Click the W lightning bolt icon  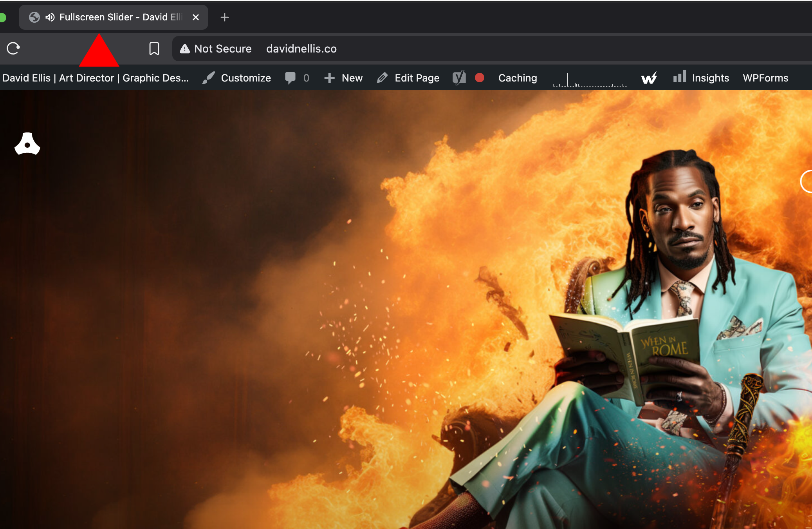click(649, 78)
